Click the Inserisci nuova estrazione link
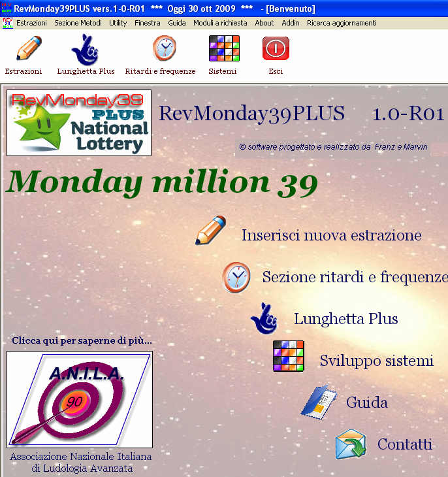 click(x=332, y=235)
